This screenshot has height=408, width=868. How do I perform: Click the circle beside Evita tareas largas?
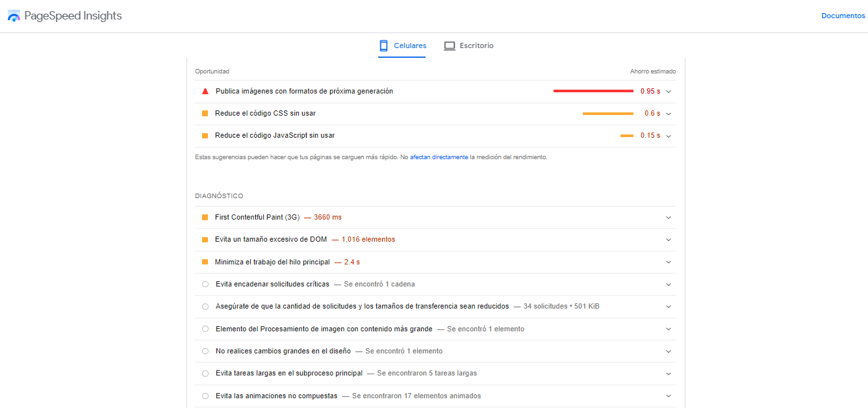205,373
